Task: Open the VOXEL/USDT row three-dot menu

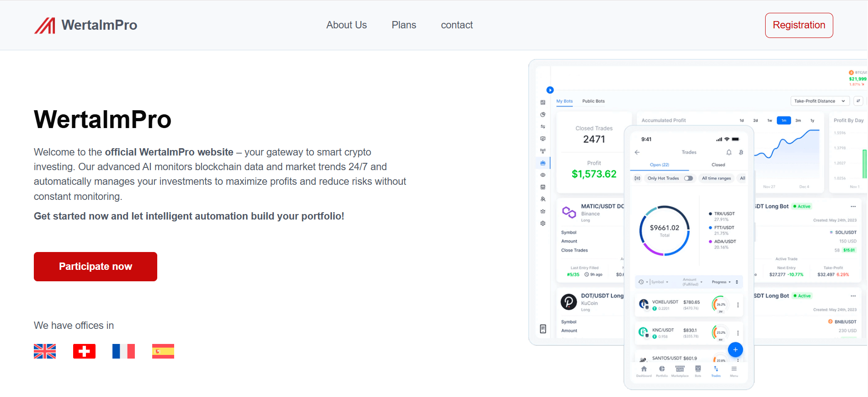Action: (x=738, y=305)
